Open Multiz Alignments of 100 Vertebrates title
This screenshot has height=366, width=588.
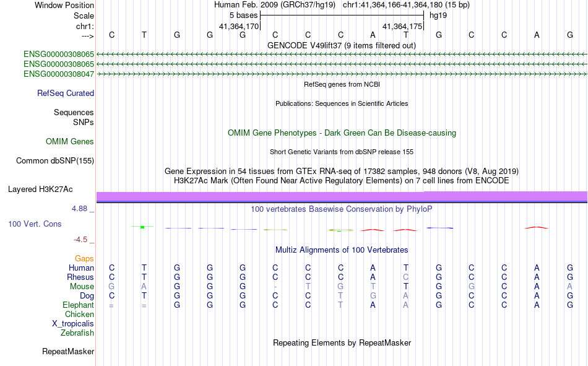(x=342, y=250)
